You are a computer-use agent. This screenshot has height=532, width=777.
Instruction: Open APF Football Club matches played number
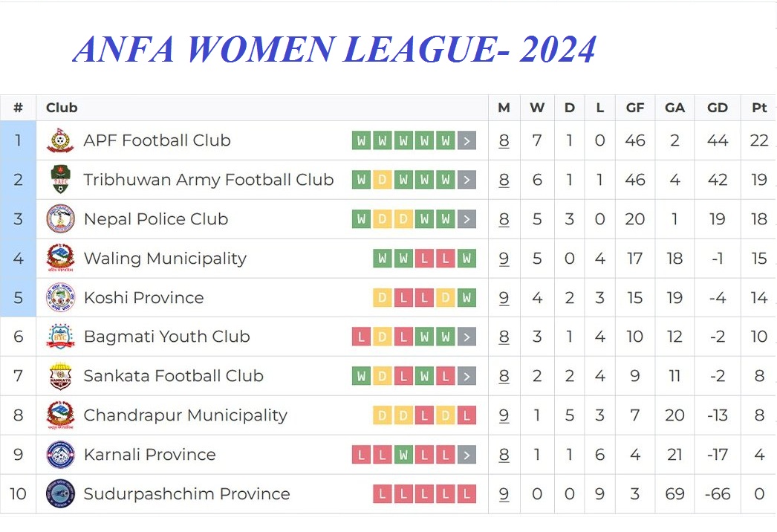click(504, 140)
